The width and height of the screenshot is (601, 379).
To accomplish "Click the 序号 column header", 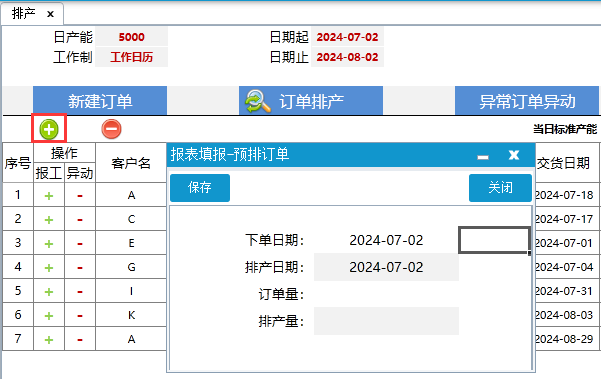I will point(18,163).
